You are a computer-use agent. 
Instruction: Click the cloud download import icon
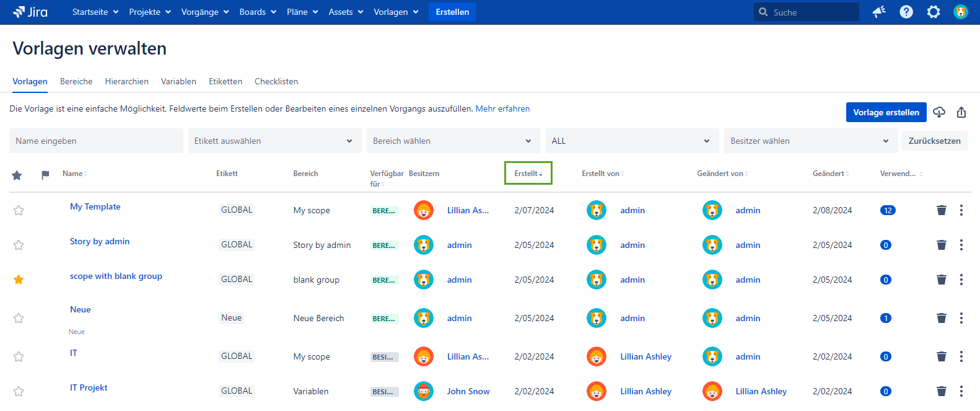[939, 112]
